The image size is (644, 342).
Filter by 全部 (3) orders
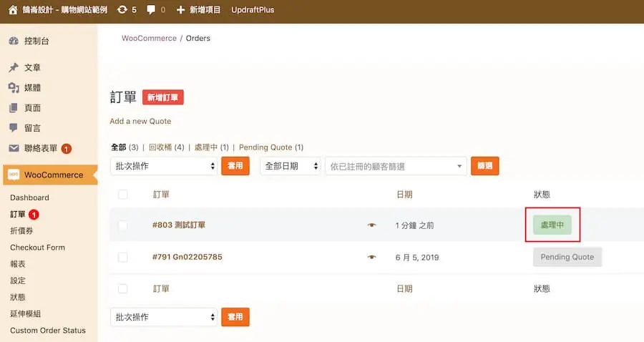pyautogui.click(x=125, y=147)
